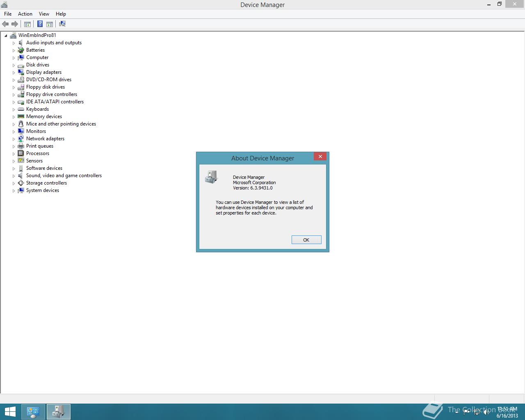Select the Monitors tree item

click(x=36, y=131)
